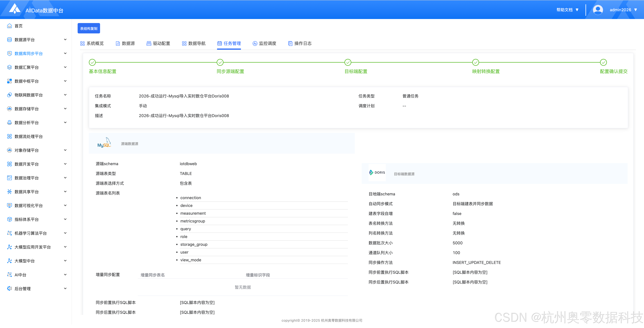Screen dimensions: 644x328
Task: Click the admin2026 user avatar icon
Action: click(598, 10)
